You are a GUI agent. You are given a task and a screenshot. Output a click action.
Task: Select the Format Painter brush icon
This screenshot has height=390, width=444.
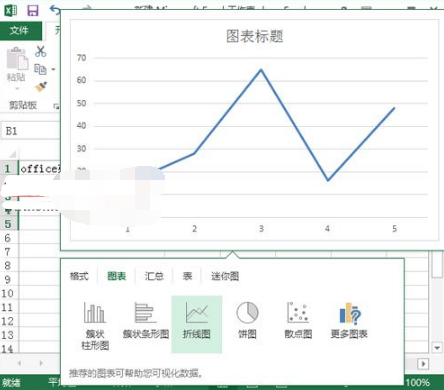click(41, 87)
